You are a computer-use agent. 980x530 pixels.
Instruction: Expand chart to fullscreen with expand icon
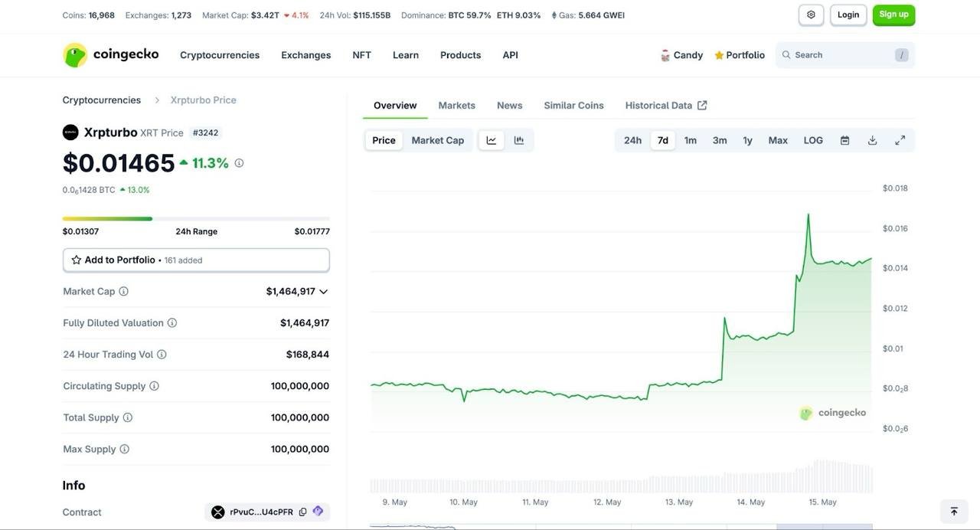pyautogui.click(x=897, y=139)
